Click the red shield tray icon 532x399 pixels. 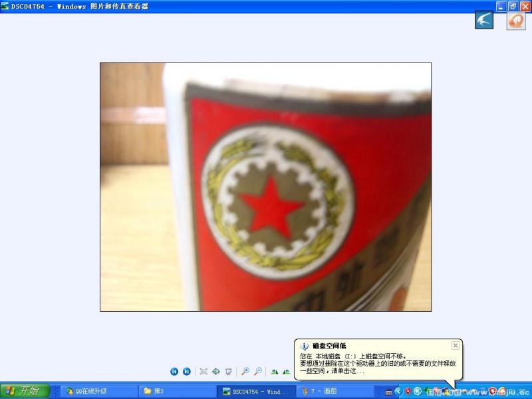[x=408, y=392]
